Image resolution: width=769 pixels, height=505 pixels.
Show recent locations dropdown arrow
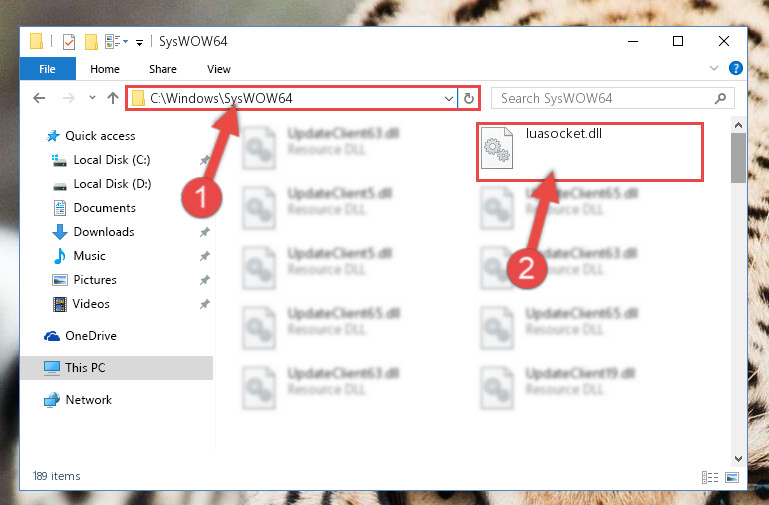[x=92, y=98]
